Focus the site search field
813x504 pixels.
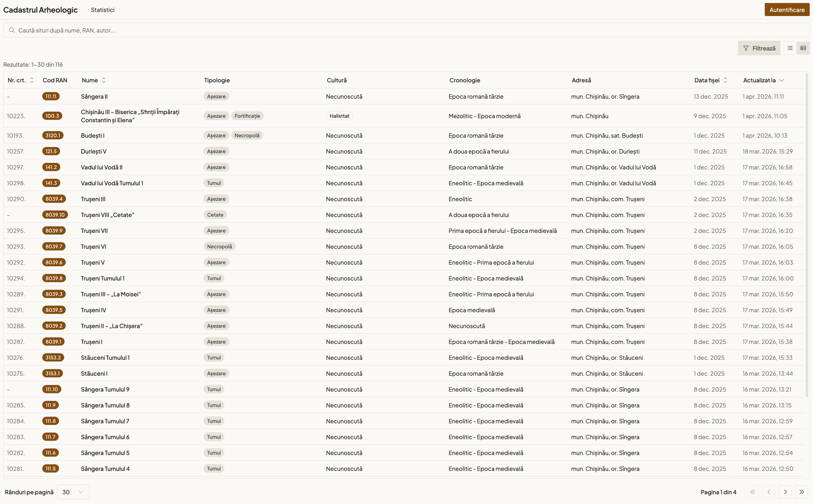pos(400,30)
